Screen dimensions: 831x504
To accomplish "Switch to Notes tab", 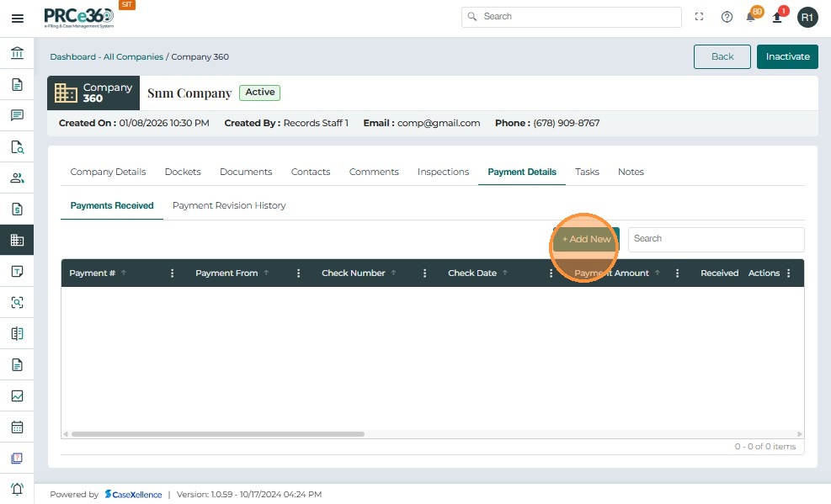I will point(631,172).
